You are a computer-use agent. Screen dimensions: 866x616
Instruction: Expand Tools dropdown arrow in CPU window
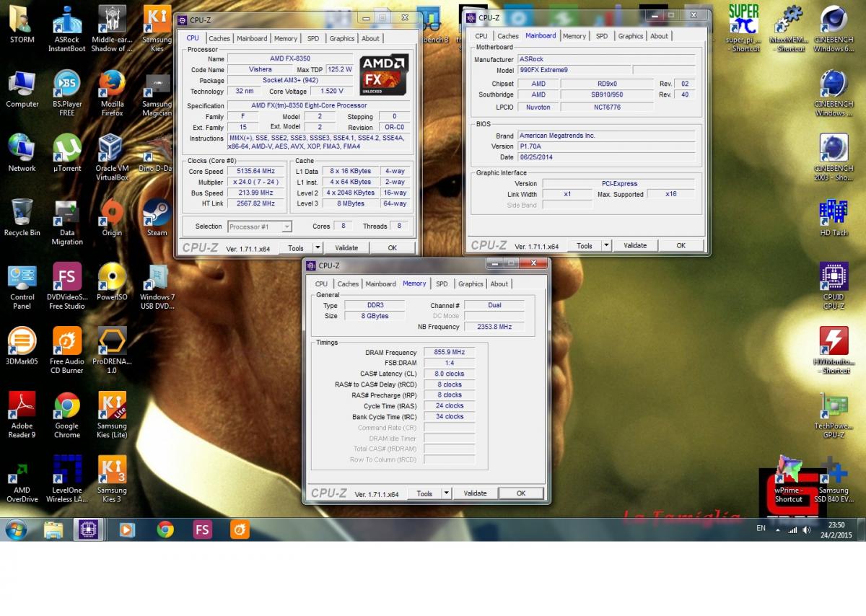click(318, 247)
